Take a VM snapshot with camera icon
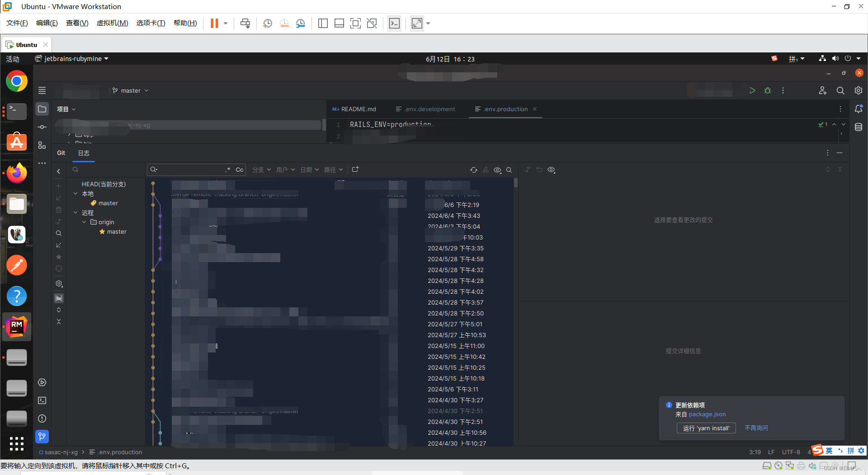Viewport: 868px width, 475px height. pyautogui.click(x=267, y=23)
